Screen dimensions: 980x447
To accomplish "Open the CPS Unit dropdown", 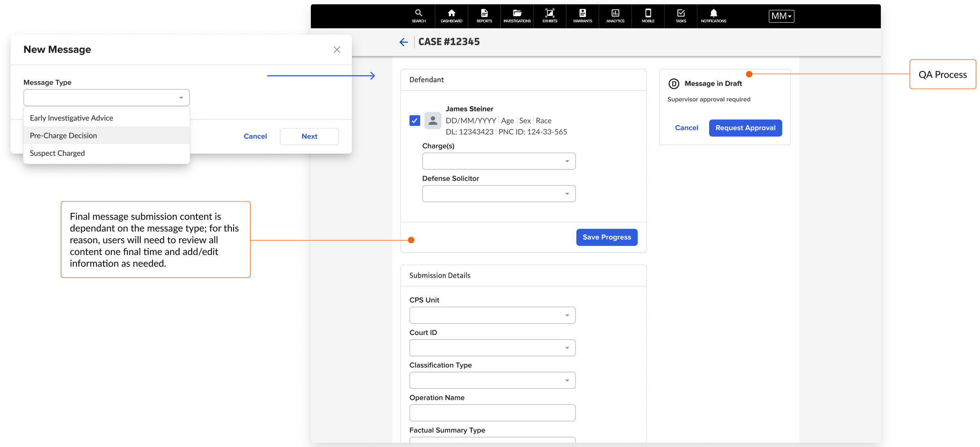I will tap(492, 315).
